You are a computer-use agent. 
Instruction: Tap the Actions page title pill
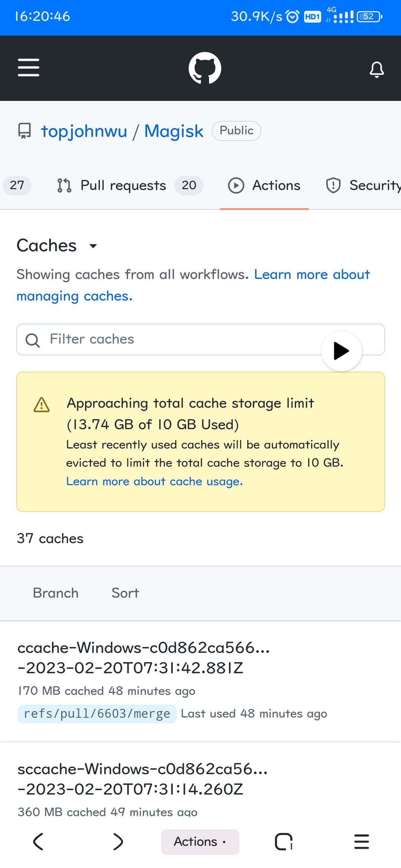click(x=200, y=842)
